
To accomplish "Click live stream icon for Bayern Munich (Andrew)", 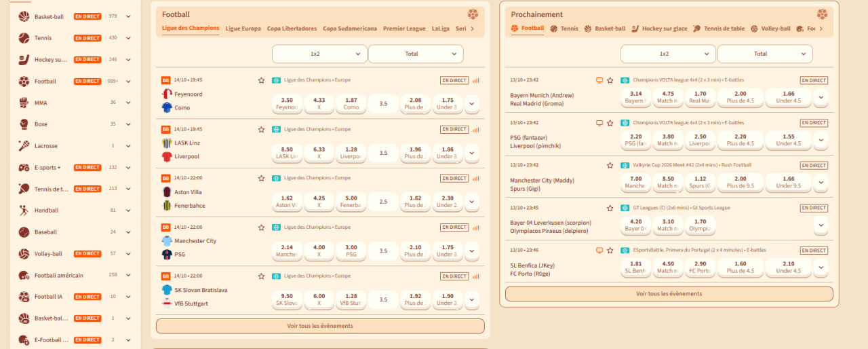I will [x=599, y=80].
